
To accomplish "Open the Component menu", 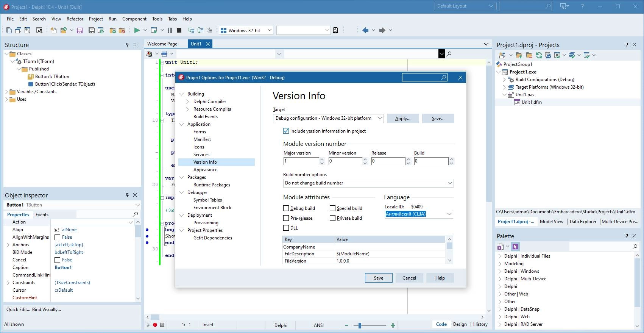I will 134,19.
